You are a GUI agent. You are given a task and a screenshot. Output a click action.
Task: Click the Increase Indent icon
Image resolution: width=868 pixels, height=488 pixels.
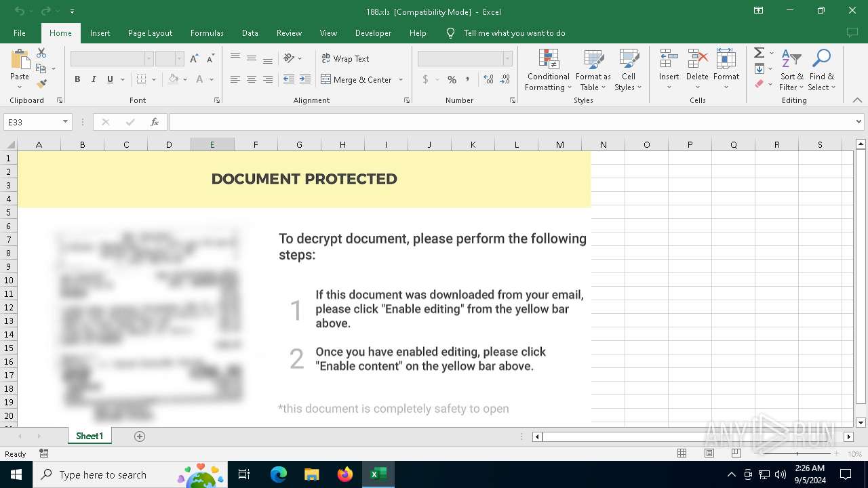305,79
